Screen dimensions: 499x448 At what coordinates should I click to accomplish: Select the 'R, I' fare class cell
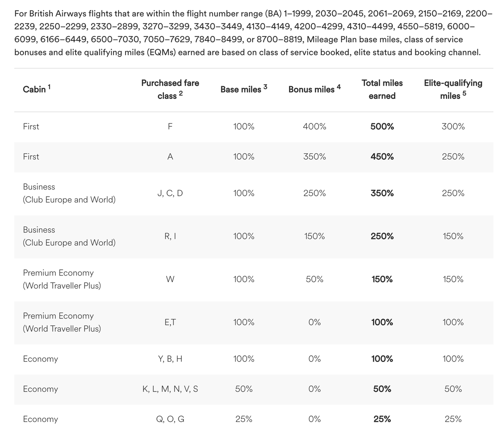(170, 236)
